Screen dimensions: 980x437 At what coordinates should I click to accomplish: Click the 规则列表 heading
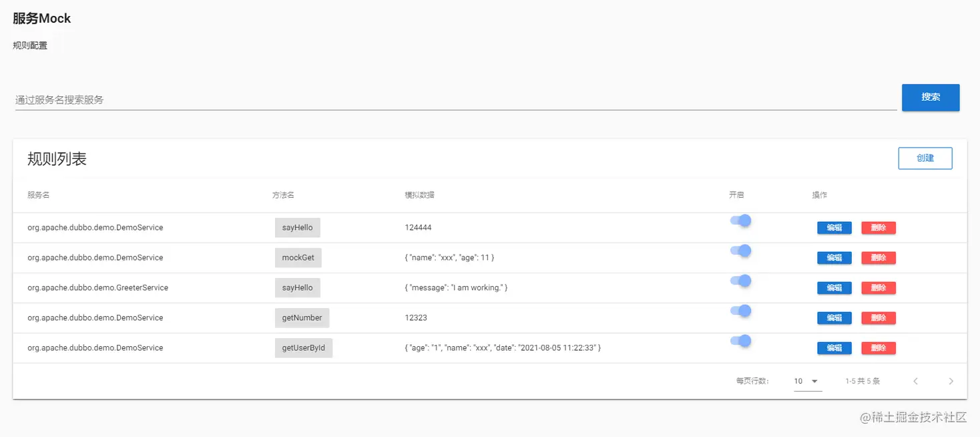click(57, 159)
